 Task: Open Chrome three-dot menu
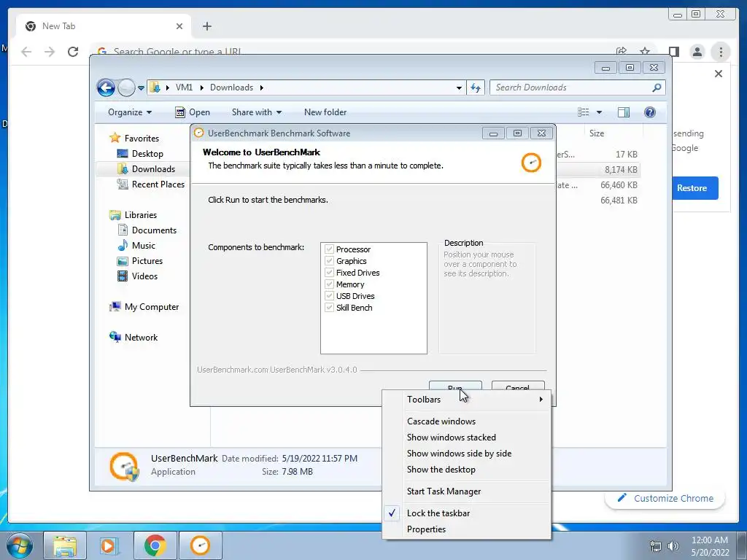point(721,52)
